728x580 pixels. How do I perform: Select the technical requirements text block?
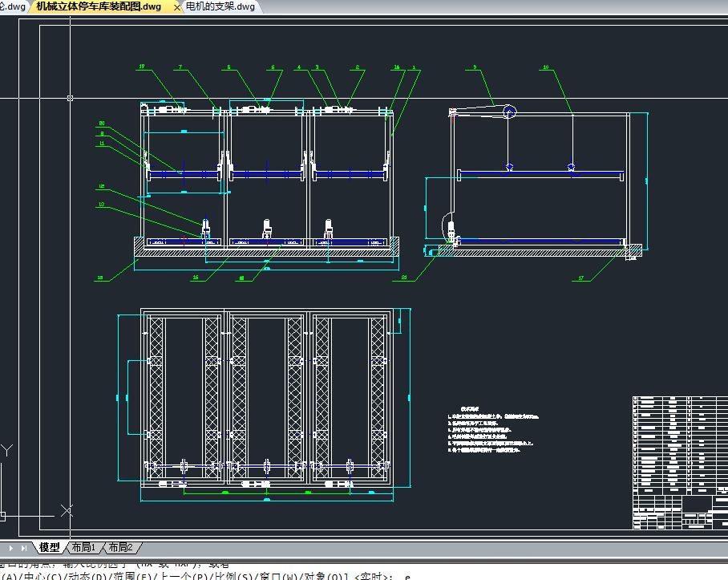click(x=492, y=429)
